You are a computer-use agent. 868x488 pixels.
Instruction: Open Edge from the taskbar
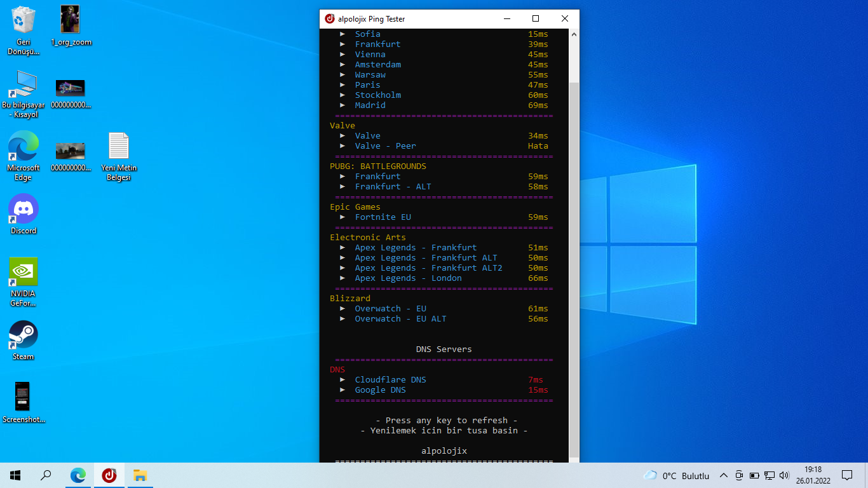coord(78,475)
